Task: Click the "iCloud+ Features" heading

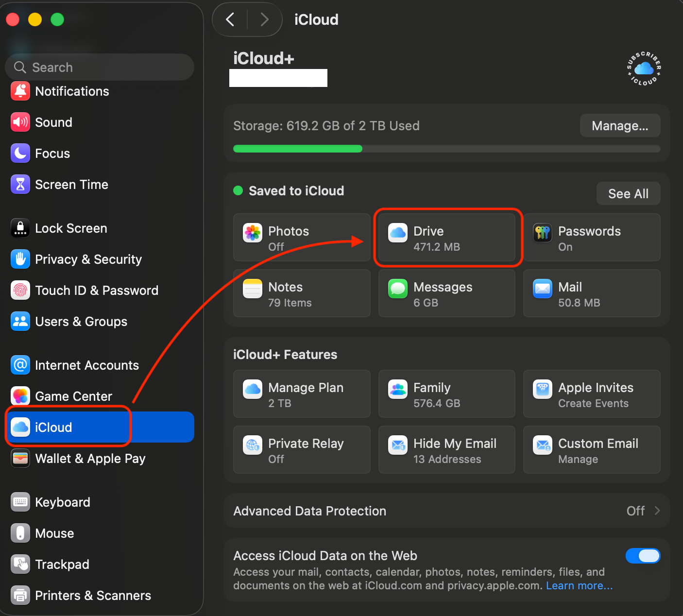Action: coord(285,355)
